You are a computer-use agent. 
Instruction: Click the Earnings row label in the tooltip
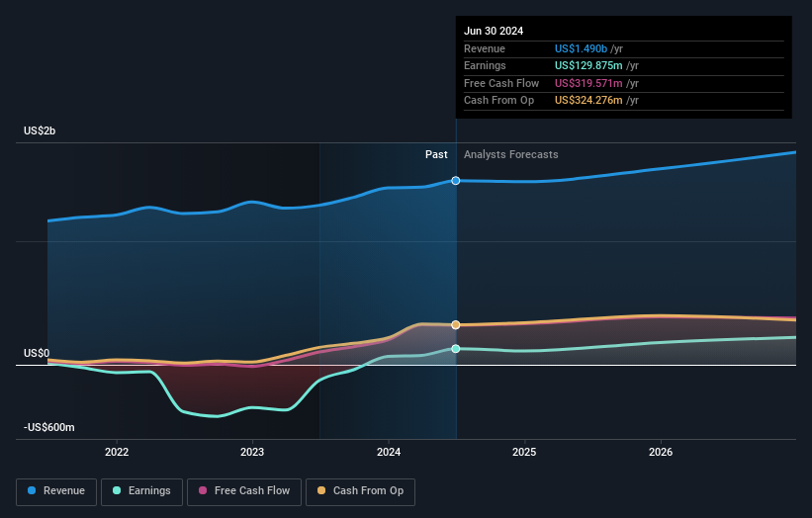click(x=485, y=65)
